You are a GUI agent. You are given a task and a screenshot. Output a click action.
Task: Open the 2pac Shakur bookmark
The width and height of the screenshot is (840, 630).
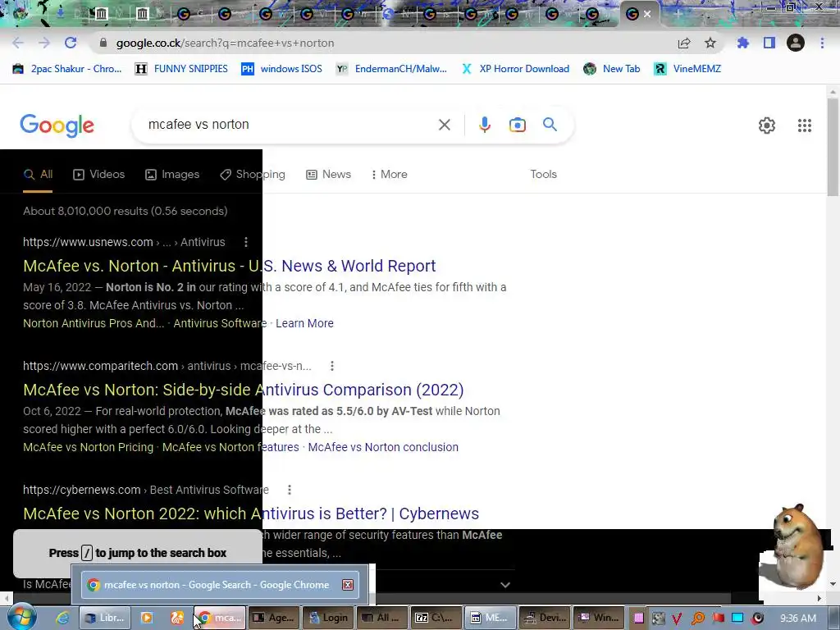click(67, 69)
